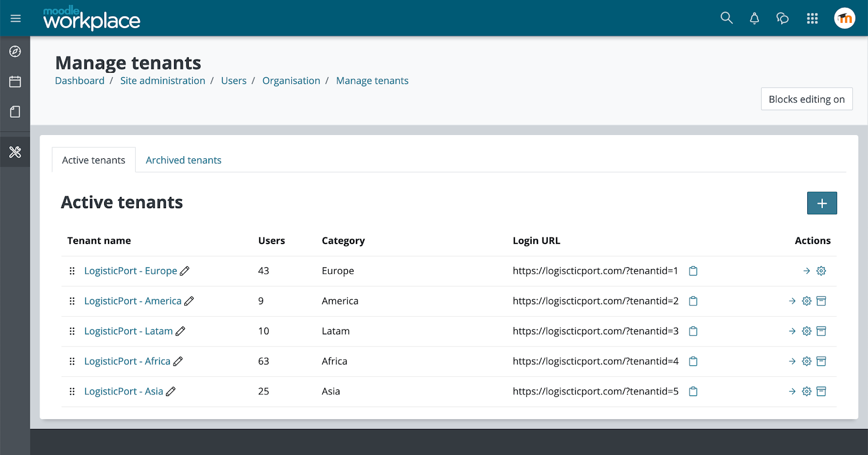This screenshot has height=455, width=868.
Task: Click the user count 63 cell
Action: point(264,361)
